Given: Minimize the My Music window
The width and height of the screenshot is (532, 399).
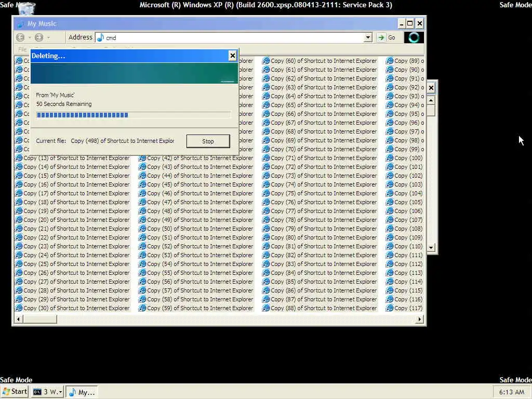Looking at the screenshot, I should pyautogui.click(x=402, y=23).
